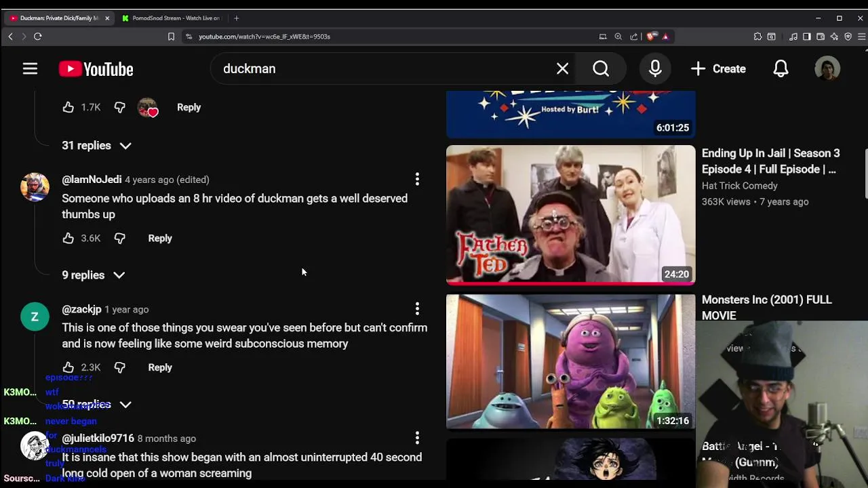Open Father Ted video thumbnail
This screenshot has width=868, height=488.
571,215
